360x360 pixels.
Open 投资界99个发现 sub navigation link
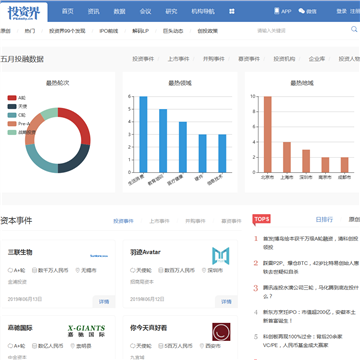(x=67, y=31)
